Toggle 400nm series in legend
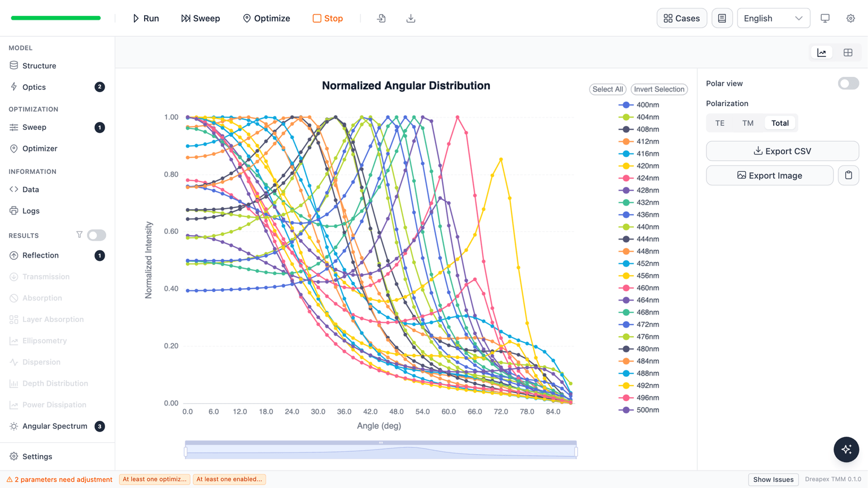This screenshot has height=488, width=868. [639, 105]
